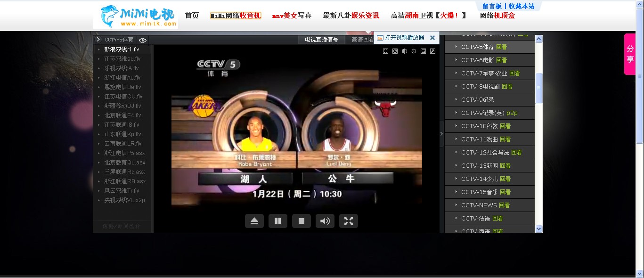This screenshot has width=644, height=278.
Task: Select source 江苏双线sd.flv
Action: pyautogui.click(x=122, y=59)
